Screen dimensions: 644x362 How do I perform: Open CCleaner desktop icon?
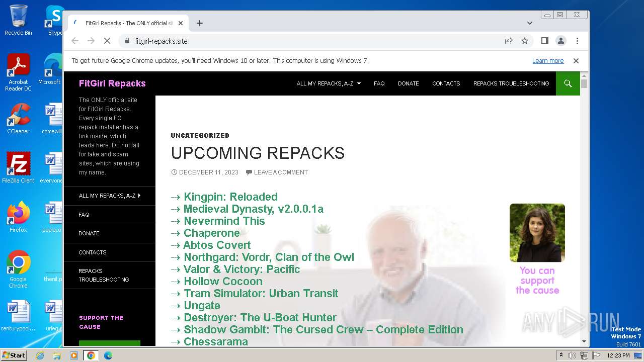tap(18, 119)
